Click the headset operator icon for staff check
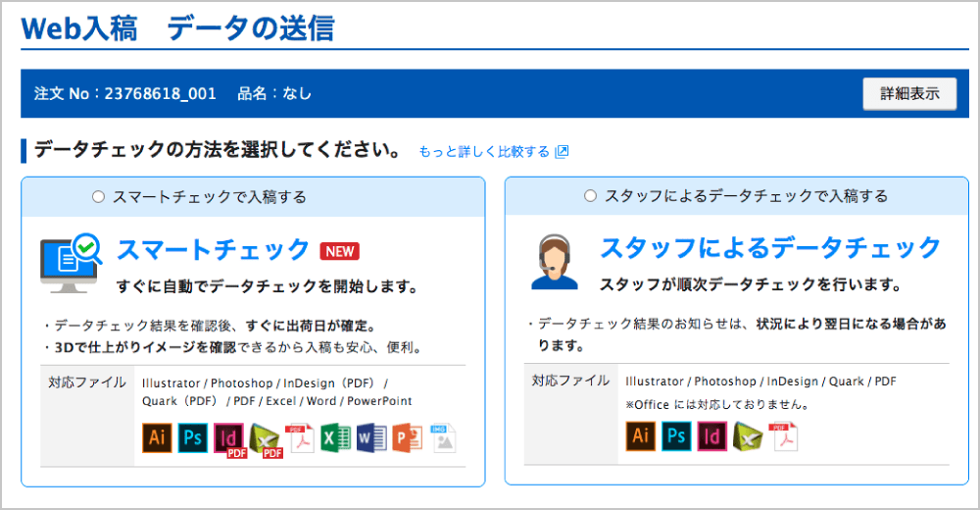This screenshot has height=510, width=980. tap(554, 262)
